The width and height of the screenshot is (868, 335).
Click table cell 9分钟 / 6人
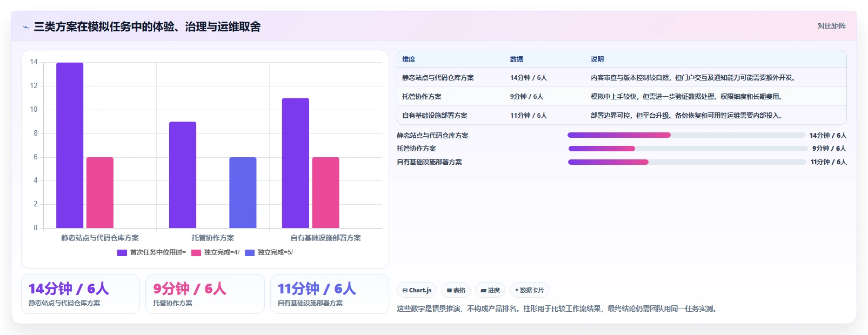(x=526, y=97)
